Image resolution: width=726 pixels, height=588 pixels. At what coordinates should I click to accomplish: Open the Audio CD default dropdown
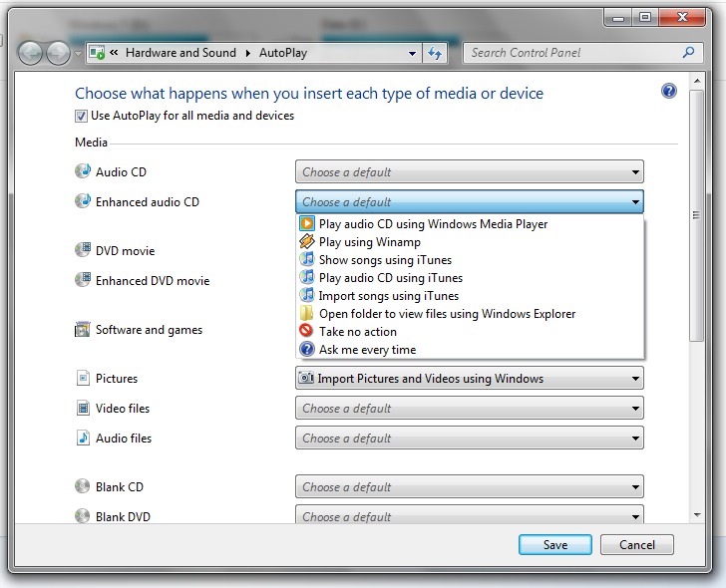469,172
